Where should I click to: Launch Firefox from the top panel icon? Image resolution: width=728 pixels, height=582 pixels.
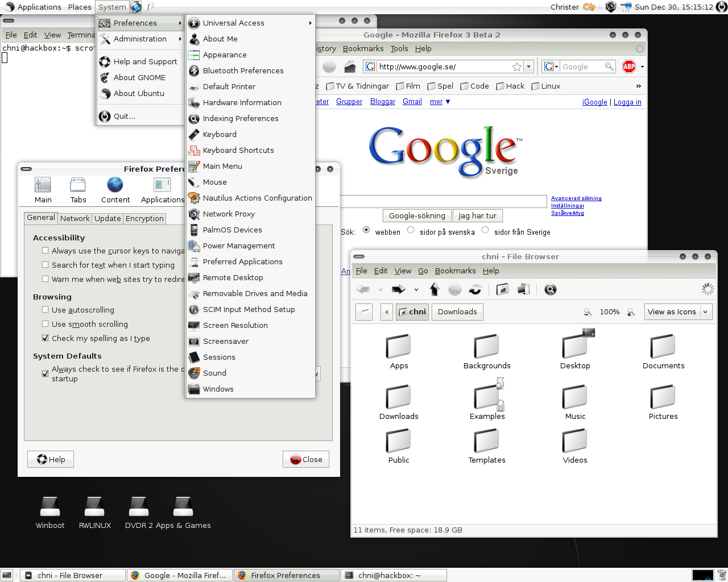point(136,7)
